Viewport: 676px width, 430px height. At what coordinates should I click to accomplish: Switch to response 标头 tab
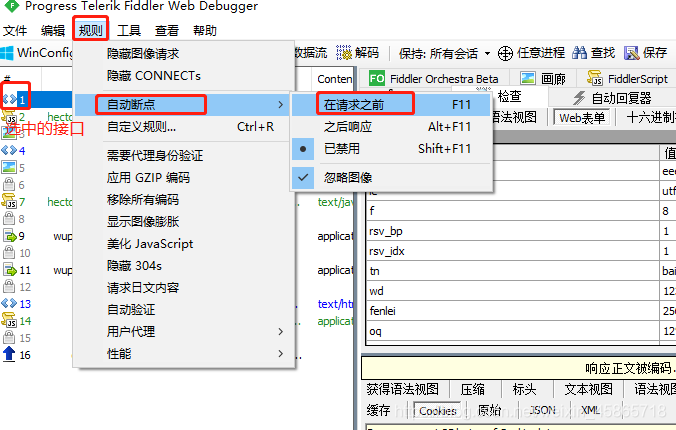(x=524, y=389)
